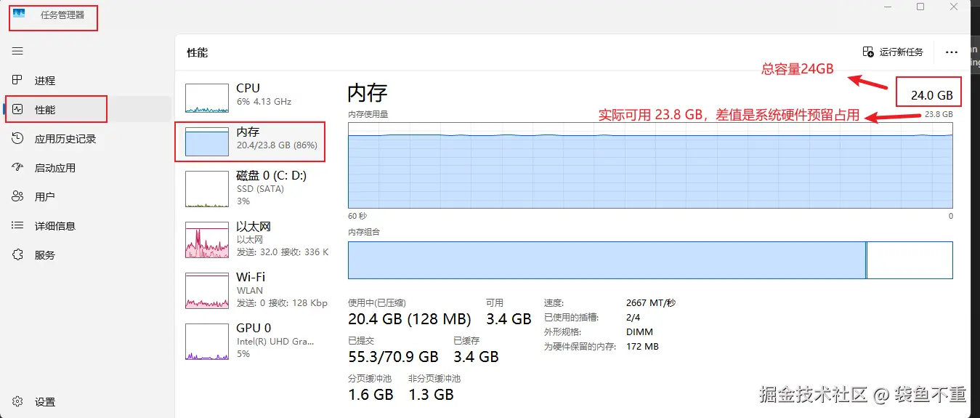This screenshot has width=980, height=418.
Task: Open the three-dot more options menu
Action: (x=951, y=52)
